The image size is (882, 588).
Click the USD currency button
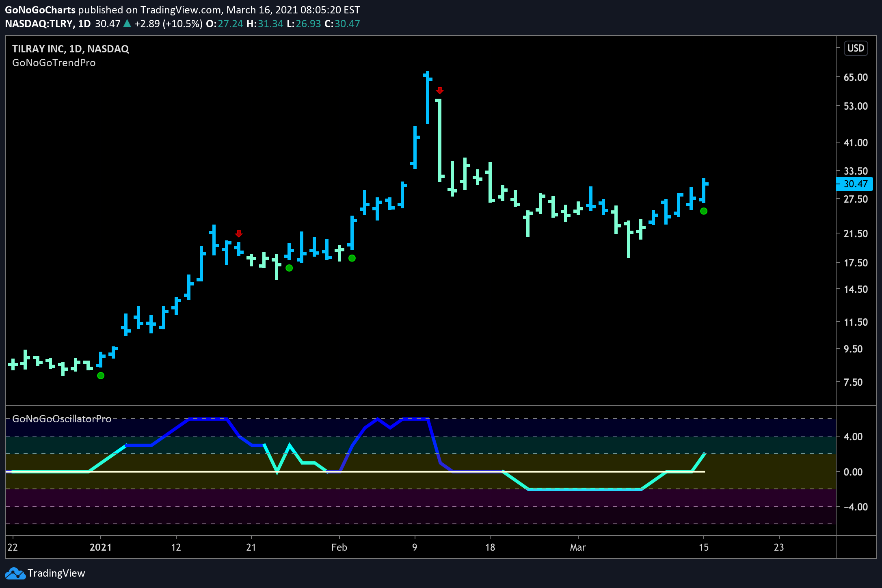coord(856,48)
